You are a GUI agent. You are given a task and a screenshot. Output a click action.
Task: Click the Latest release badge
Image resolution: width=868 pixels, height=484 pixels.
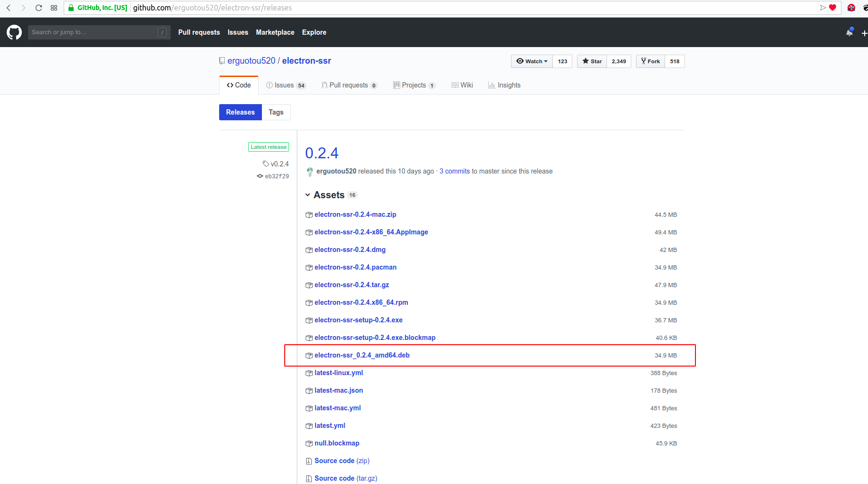pyautogui.click(x=269, y=147)
